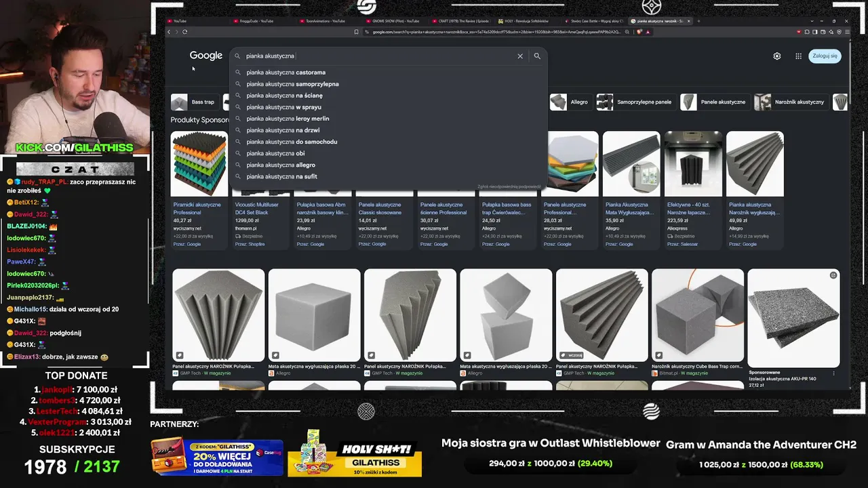Click the browser address bar URL
The image size is (868, 488).
pos(496,32)
